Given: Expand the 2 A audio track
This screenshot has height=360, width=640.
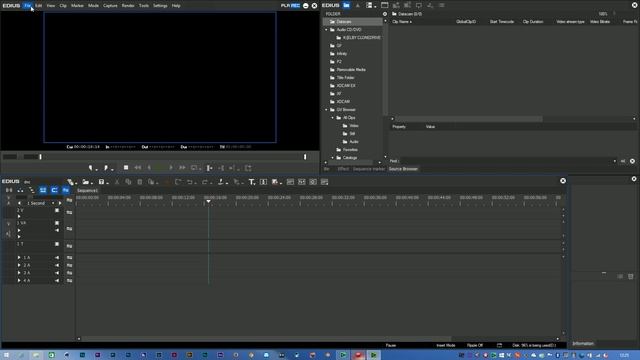Looking at the screenshot, I should pos(19,265).
